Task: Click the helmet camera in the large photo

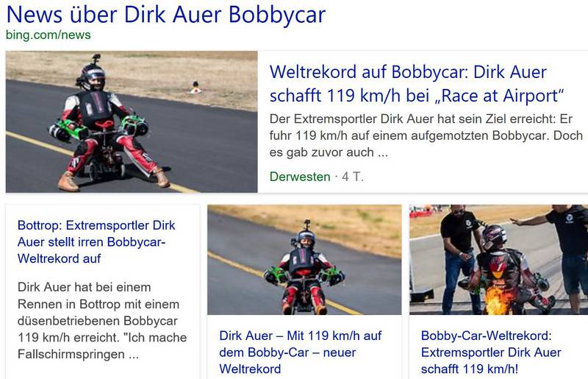Action: pyautogui.click(x=96, y=59)
